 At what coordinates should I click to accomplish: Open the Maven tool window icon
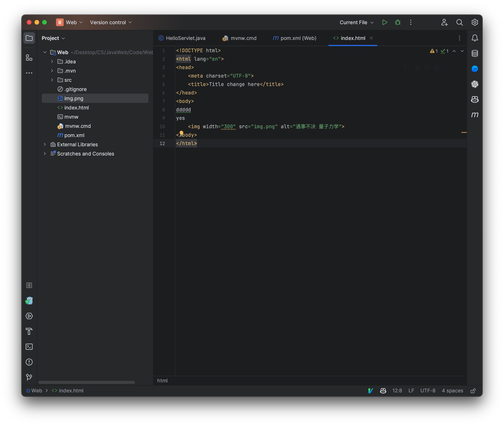pos(475,115)
